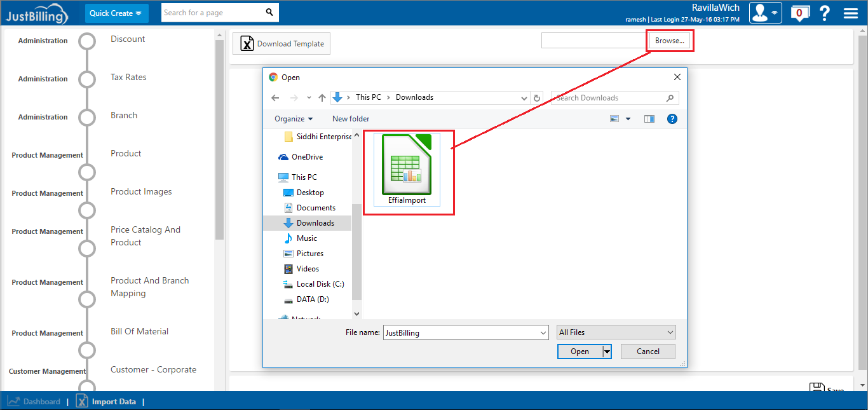Image resolution: width=868 pixels, height=410 pixels.
Task: Toggle the preview pane icon in dialog
Action: coord(649,119)
